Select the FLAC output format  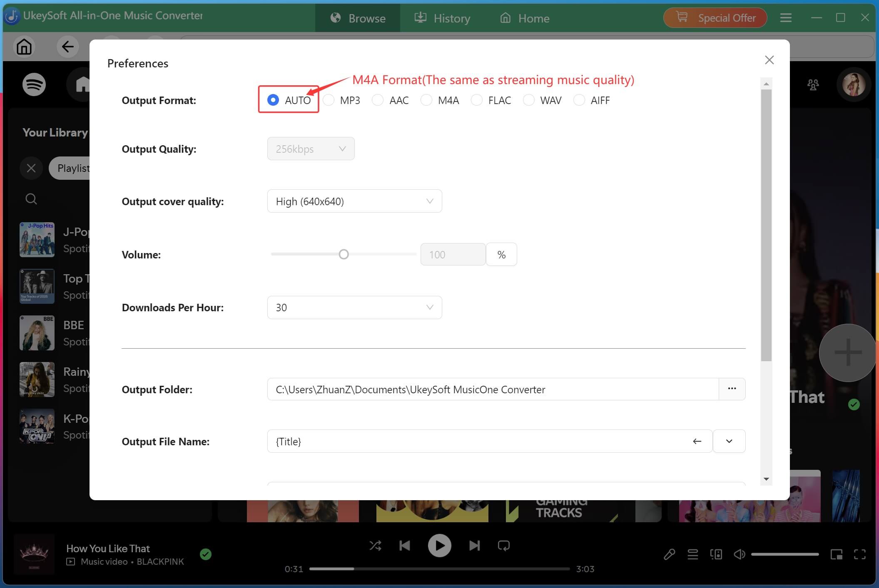tap(476, 100)
